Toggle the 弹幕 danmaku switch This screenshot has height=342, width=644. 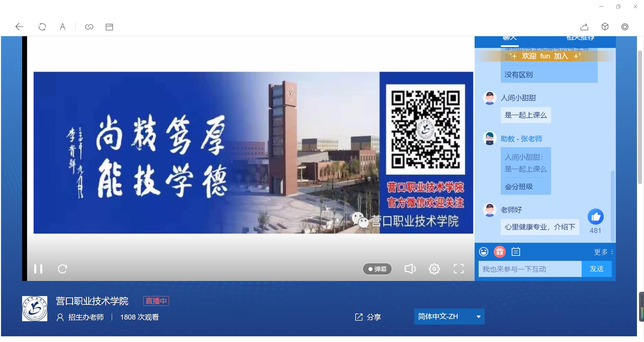pos(377,269)
